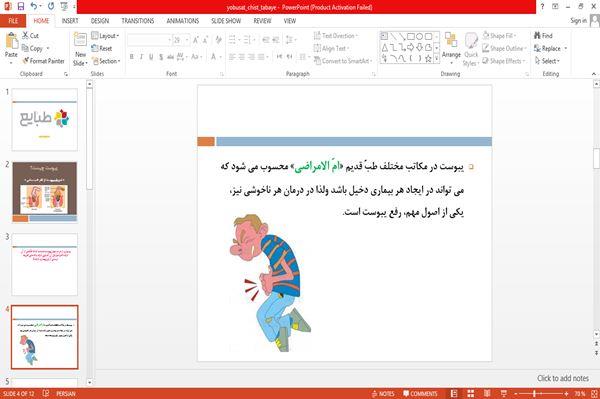Adjust the zoom slider handle
The height and width of the screenshot is (399, 600).
pyautogui.click(x=534, y=394)
